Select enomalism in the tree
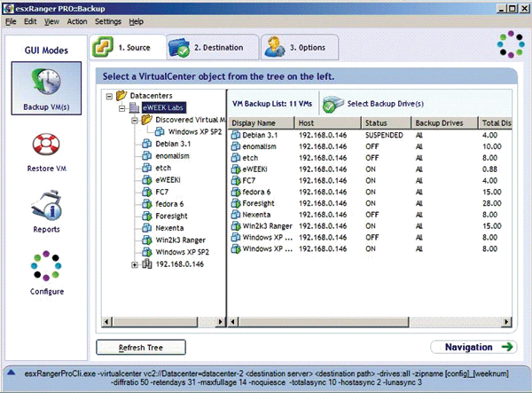The image size is (532, 393). 172,156
